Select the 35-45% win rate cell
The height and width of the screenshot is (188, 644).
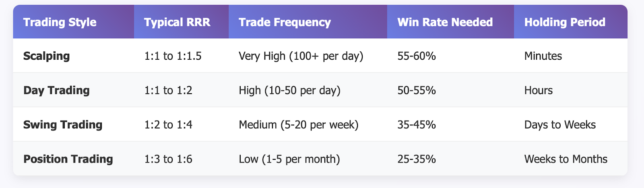coord(417,124)
